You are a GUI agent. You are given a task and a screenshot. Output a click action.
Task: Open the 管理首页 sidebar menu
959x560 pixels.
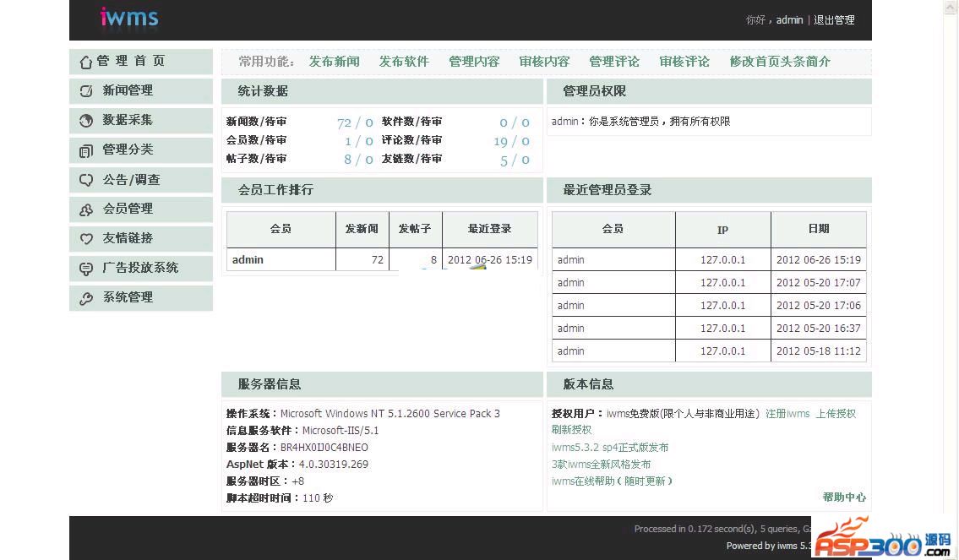tap(141, 61)
